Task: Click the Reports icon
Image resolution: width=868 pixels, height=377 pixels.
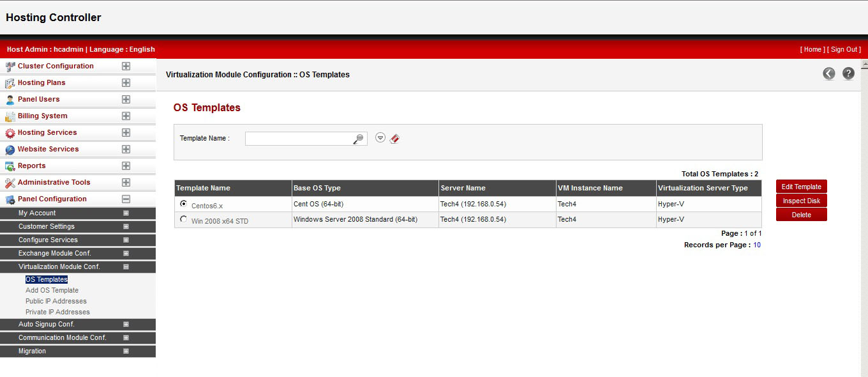Action: (10, 166)
